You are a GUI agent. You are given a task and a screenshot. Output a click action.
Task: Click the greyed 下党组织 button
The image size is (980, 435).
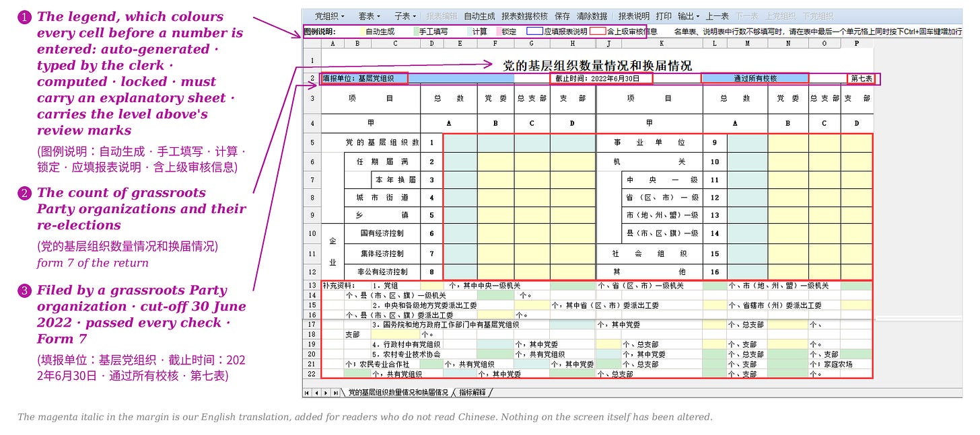click(x=818, y=16)
